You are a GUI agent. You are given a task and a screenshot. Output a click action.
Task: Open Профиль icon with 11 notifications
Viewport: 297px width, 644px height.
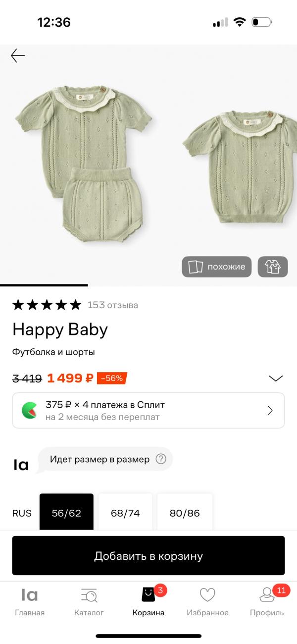[x=267, y=595]
